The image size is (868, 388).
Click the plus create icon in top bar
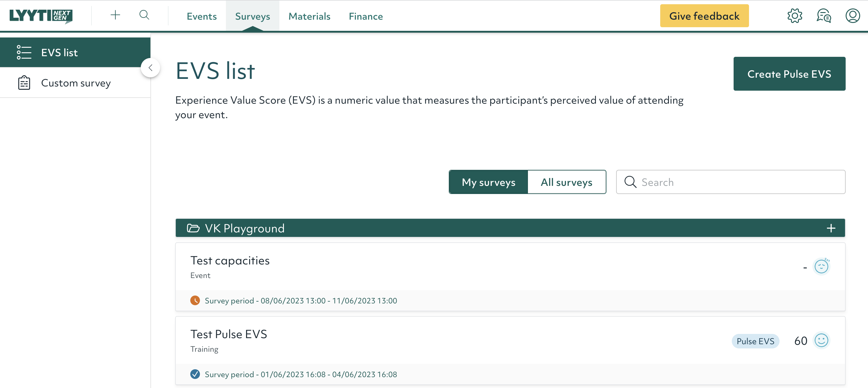[x=115, y=15]
